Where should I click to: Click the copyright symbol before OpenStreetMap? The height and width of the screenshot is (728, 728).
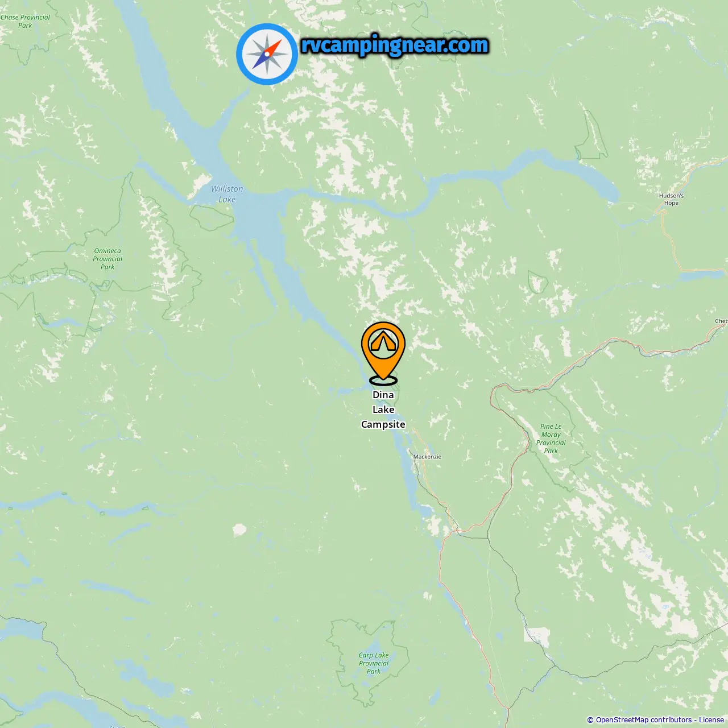(x=590, y=720)
